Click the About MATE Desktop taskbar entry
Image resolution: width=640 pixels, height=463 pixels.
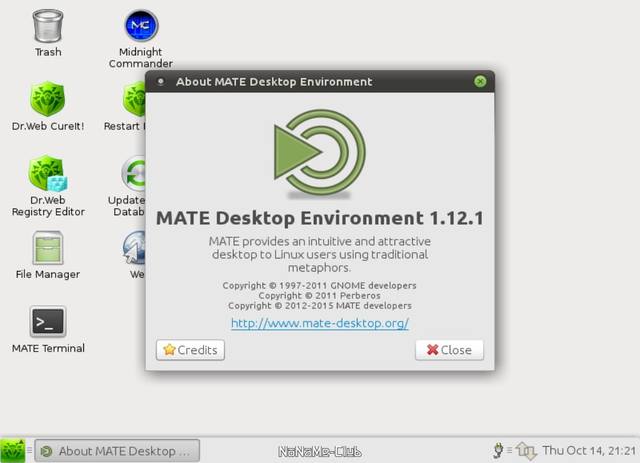[117, 451]
